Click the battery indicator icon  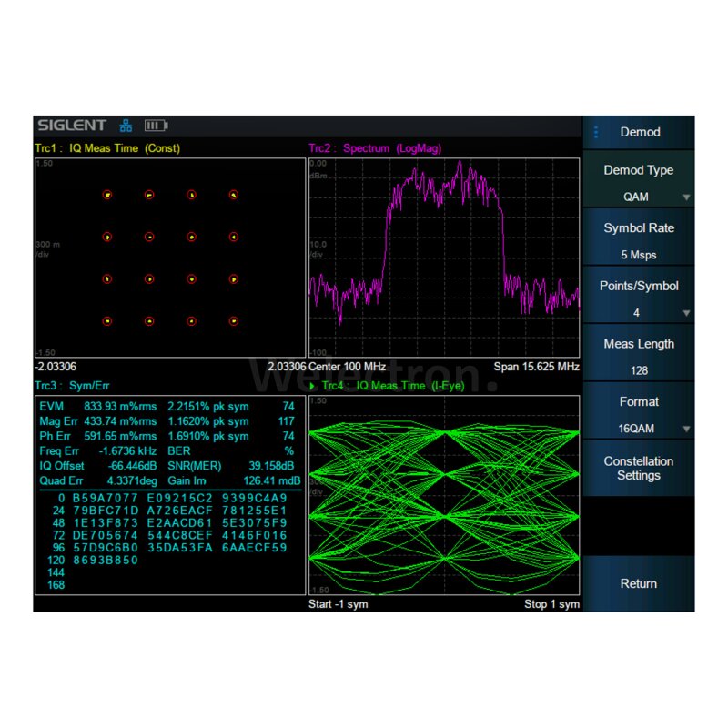coord(155,125)
